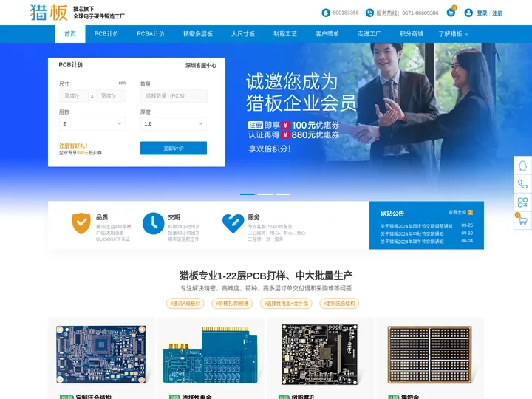Open the 层数 dropdown showing 2
The height and width of the screenshot is (399, 532).
click(92, 124)
